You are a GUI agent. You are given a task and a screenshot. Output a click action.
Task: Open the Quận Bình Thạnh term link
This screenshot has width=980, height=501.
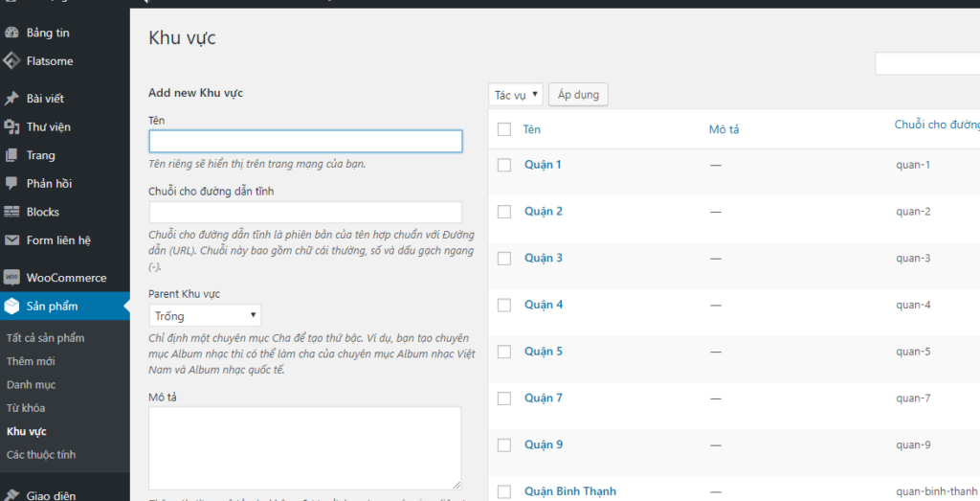pos(570,491)
